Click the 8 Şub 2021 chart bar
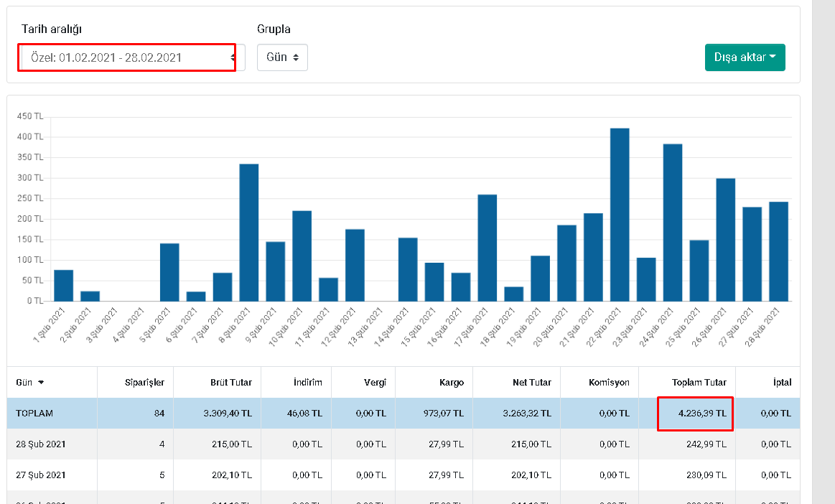 [249, 233]
